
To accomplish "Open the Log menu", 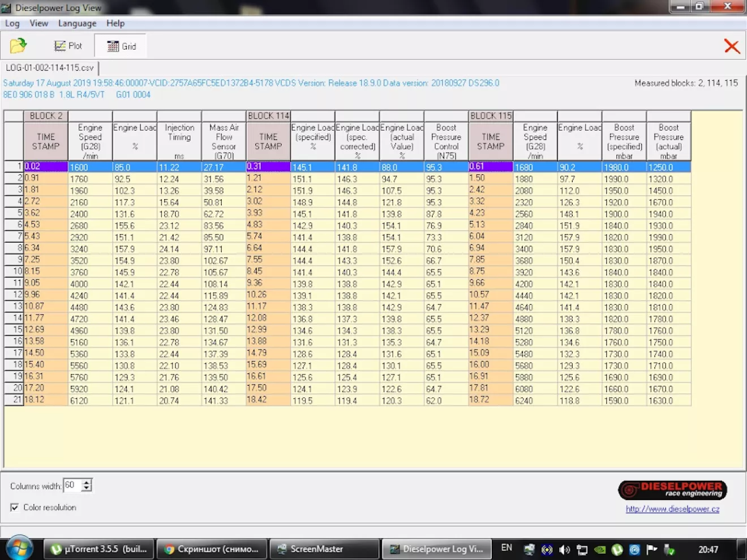I will tap(12, 23).
